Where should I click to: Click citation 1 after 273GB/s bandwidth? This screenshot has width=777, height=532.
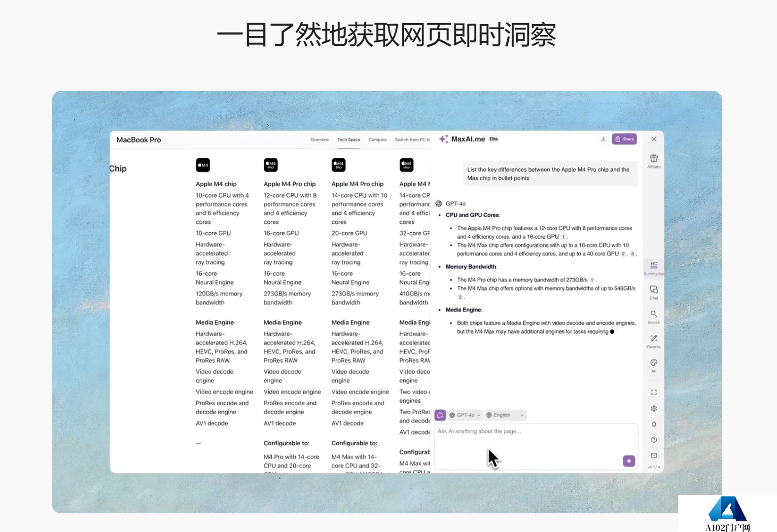point(592,280)
